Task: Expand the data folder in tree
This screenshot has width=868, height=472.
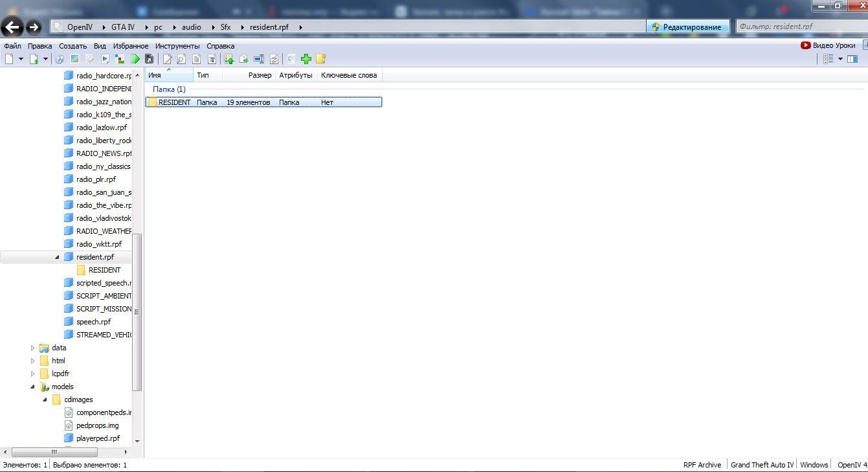Action: pyautogui.click(x=33, y=348)
